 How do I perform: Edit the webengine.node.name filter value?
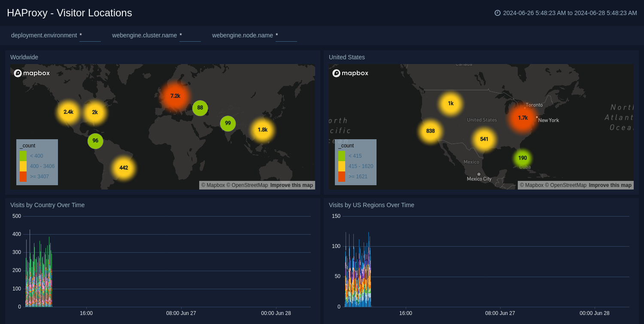tap(286, 35)
